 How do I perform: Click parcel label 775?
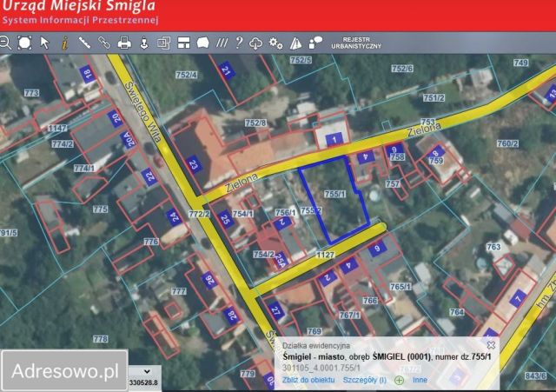101,209
